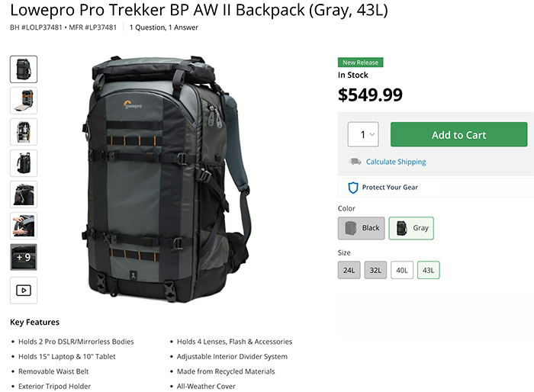View the +9 more images thumbnail
This screenshot has width=534, height=392.
24,257
